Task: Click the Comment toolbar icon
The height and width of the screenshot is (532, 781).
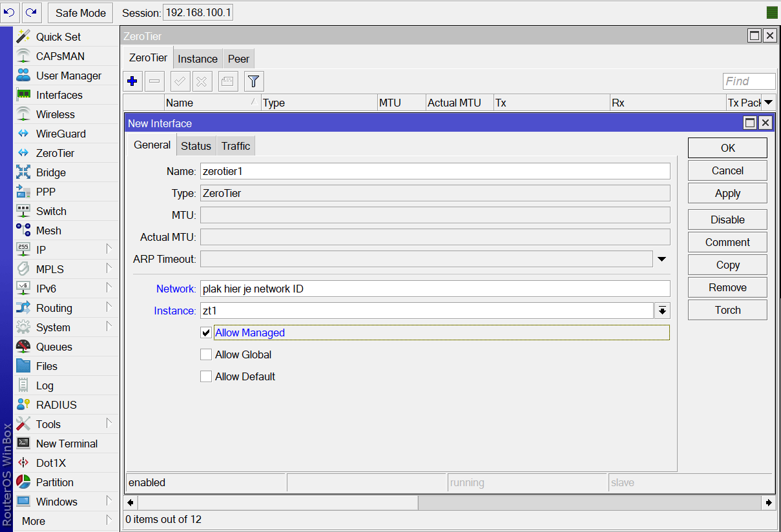Action: 228,81
